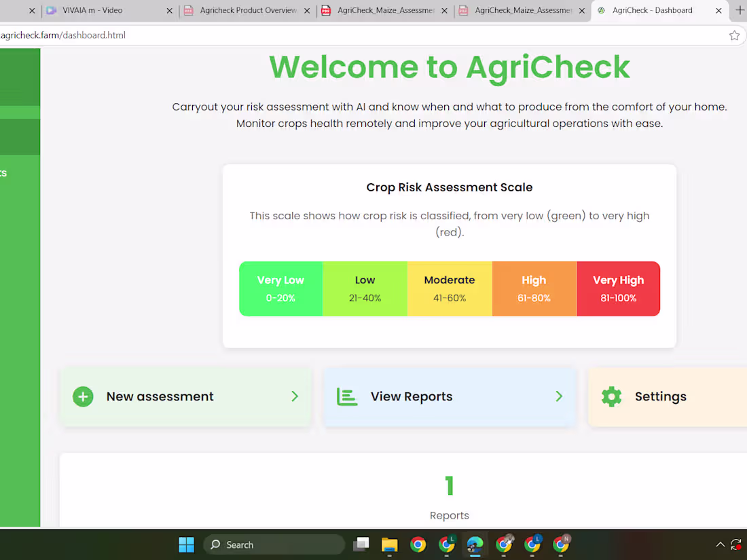The width and height of the screenshot is (747, 560).
Task: Click the VIVAIA tab's video favicon
Action: coord(52,10)
